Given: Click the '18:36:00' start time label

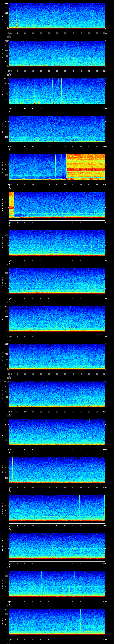Looking at the screenshot, I should [9, 298].
